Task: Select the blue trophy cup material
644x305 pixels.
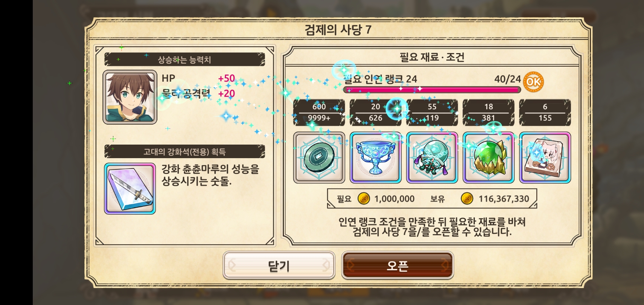Action: pyautogui.click(x=375, y=158)
